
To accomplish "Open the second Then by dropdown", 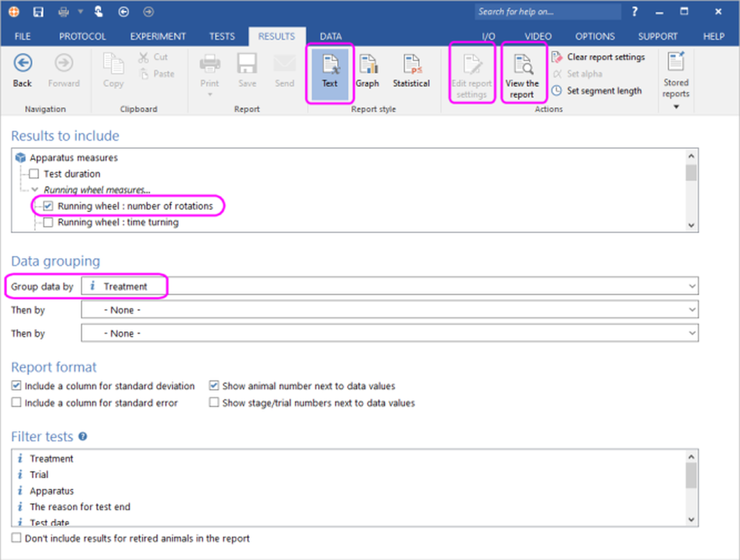I will tap(389, 333).
